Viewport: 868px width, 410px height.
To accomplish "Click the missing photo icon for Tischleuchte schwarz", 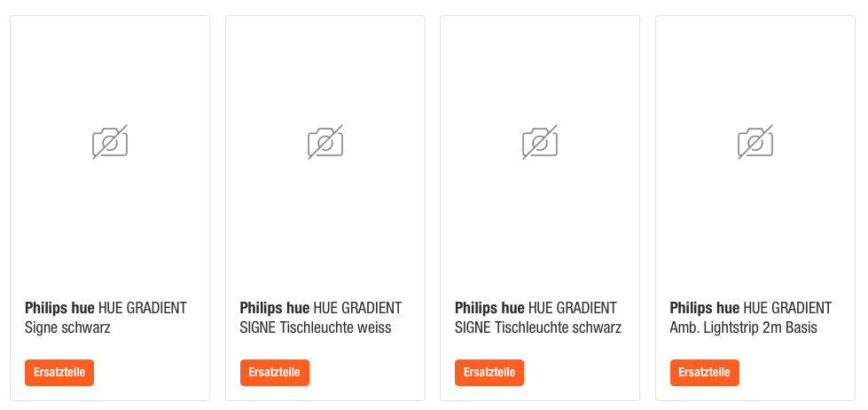I will 540,142.
